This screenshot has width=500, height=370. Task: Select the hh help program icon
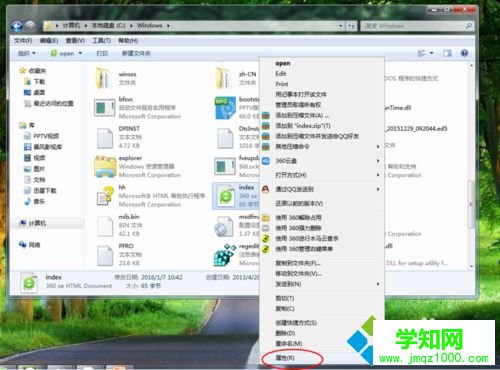[105, 196]
